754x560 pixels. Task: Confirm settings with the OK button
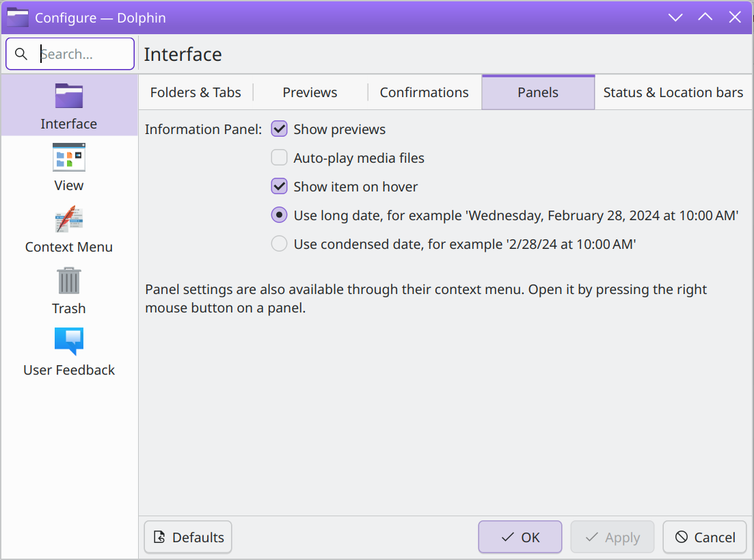pos(520,537)
